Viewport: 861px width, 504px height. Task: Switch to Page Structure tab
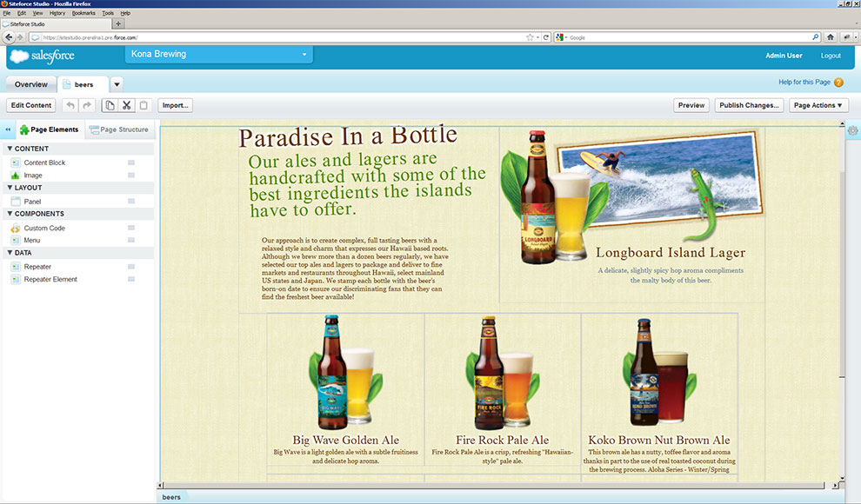tap(119, 129)
